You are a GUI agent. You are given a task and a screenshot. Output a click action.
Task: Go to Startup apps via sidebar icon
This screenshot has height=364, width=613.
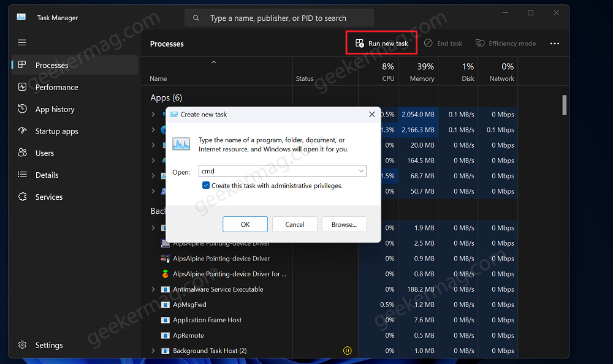click(22, 131)
